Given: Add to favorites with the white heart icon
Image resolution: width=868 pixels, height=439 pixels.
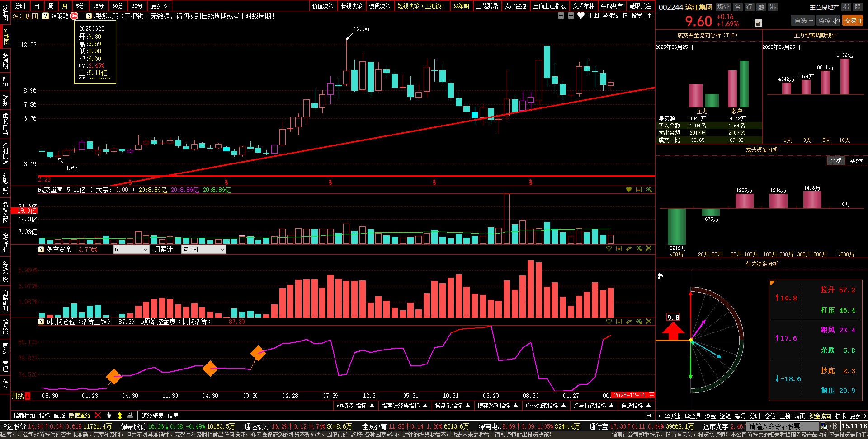Looking at the screenshot, I should coord(581,15).
